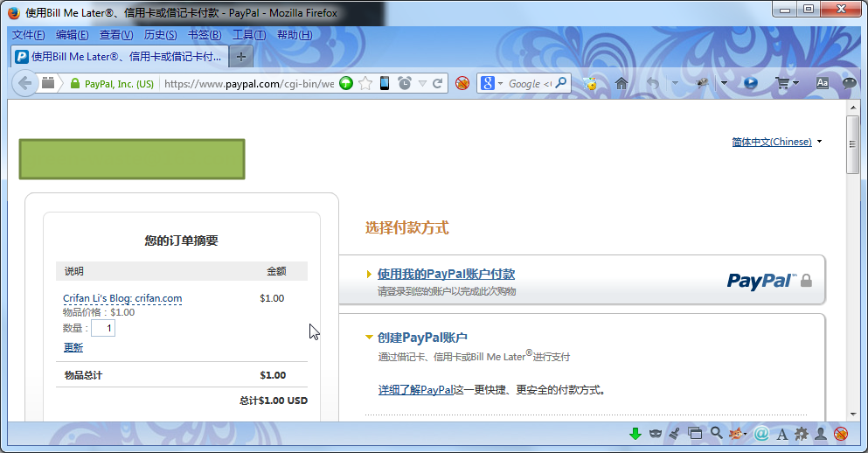Open the 查看(V) menu
Screen dimensions: 868x453
coord(116,35)
